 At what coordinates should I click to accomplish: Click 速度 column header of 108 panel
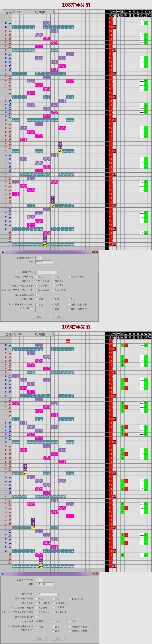click(138, 14)
